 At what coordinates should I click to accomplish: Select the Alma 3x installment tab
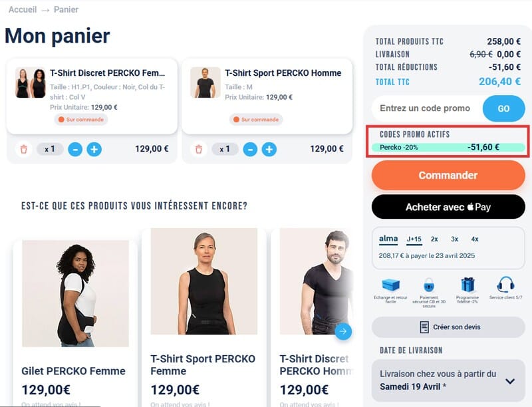455,239
